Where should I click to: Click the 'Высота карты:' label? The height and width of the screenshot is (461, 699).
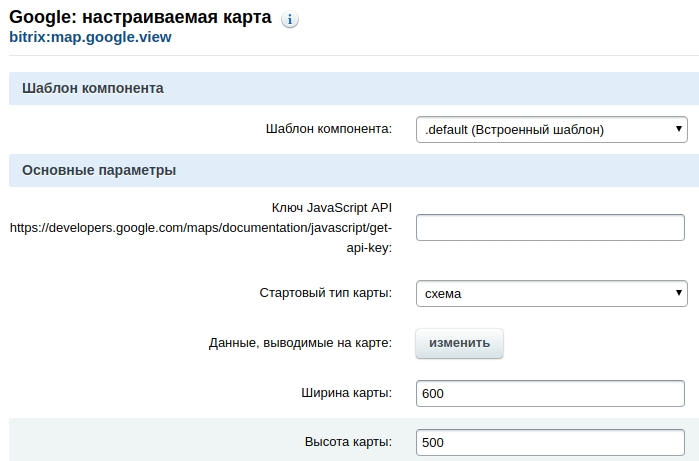pos(347,442)
